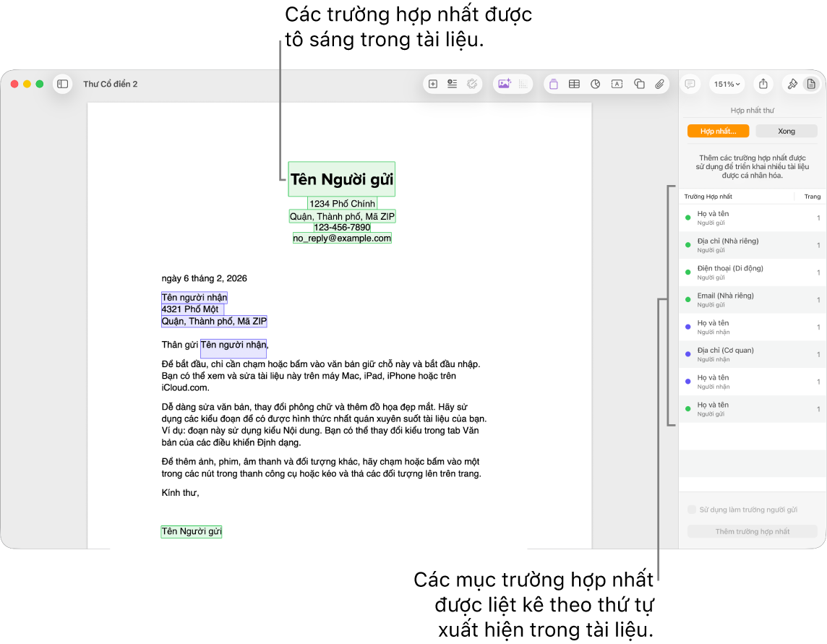
Task: Tick the Sử dụng làm trường người gửi checkbox
Action: click(692, 510)
